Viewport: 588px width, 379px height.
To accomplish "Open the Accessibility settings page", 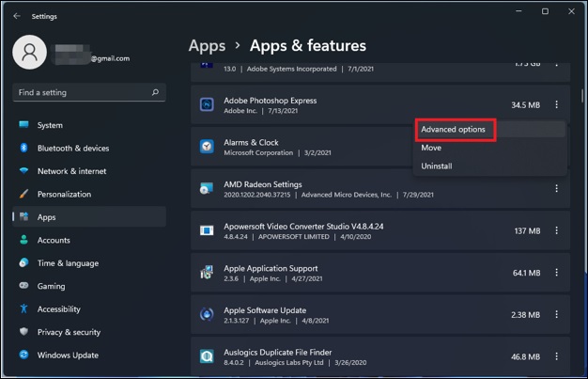I will (89, 308).
